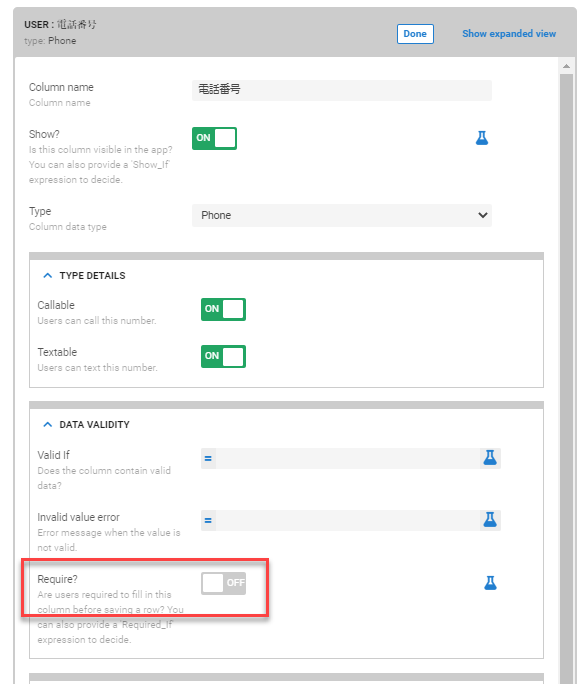The width and height of the screenshot is (581, 684).
Task: Click the Invalid value error equals sign
Action: pyautogui.click(x=208, y=520)
